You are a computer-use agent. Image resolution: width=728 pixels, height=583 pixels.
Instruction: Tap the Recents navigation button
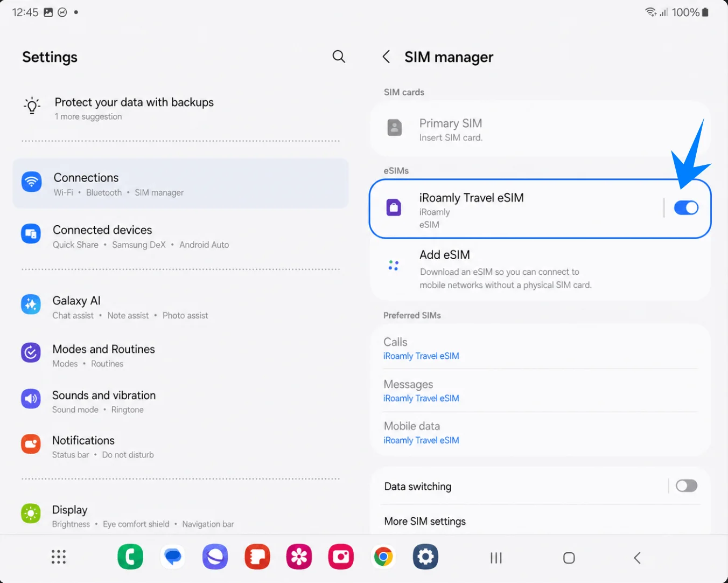click(x=496, y=558)
